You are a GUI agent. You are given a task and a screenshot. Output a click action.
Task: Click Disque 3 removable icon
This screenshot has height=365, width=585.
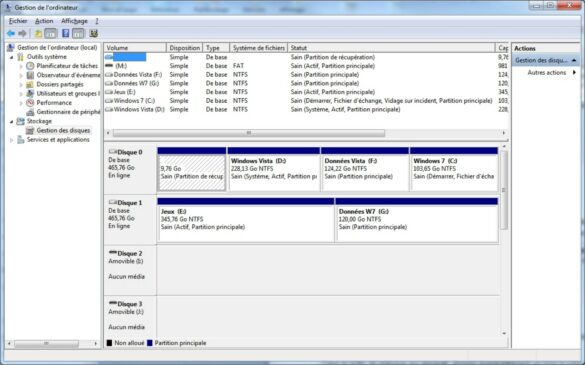(x=113, y=303)
